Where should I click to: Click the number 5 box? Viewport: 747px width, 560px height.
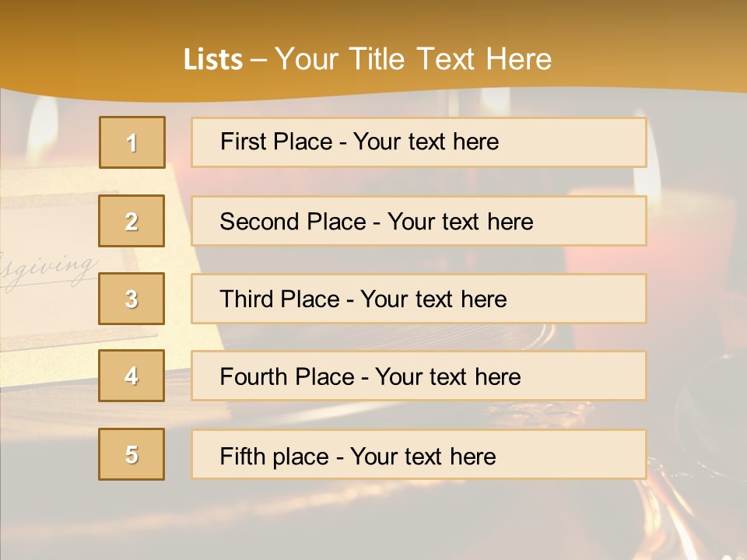click(x=132, y=454)
